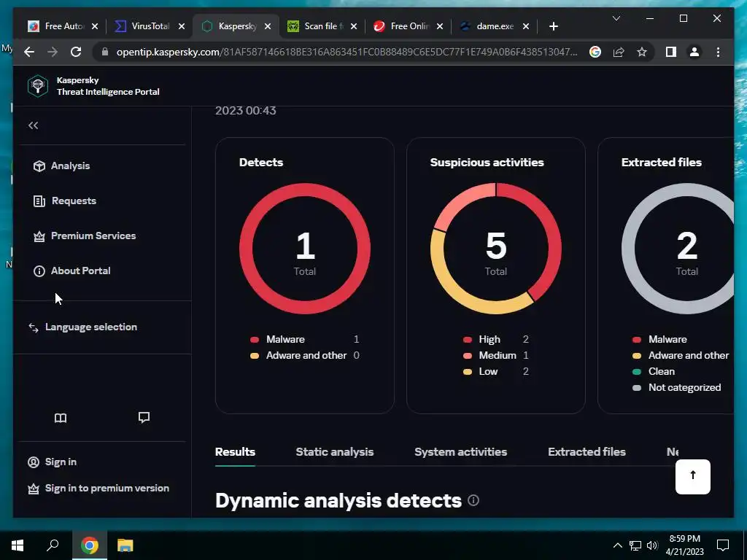
Task: Open the tab search dropdown chevron
Action: point(616,18)
